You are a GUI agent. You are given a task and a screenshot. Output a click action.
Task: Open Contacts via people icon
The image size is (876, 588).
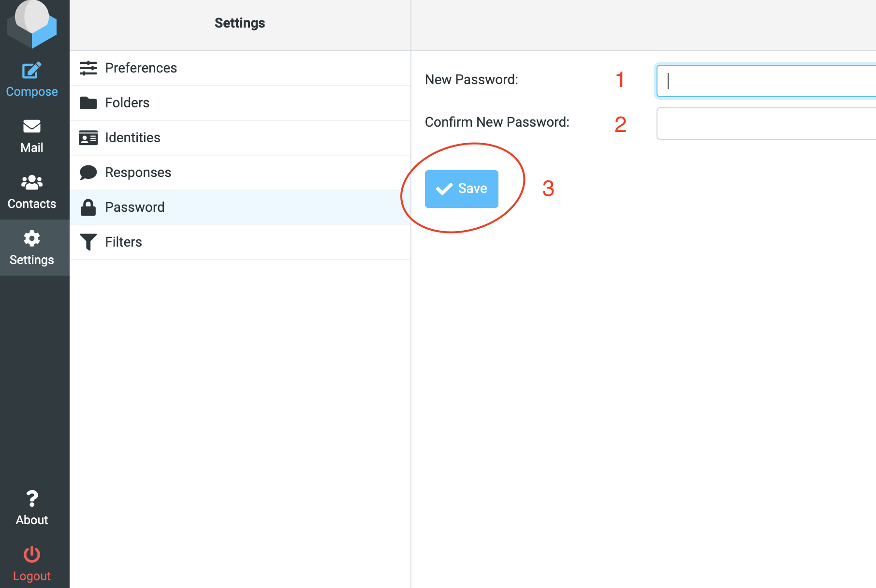coord(32,182)
